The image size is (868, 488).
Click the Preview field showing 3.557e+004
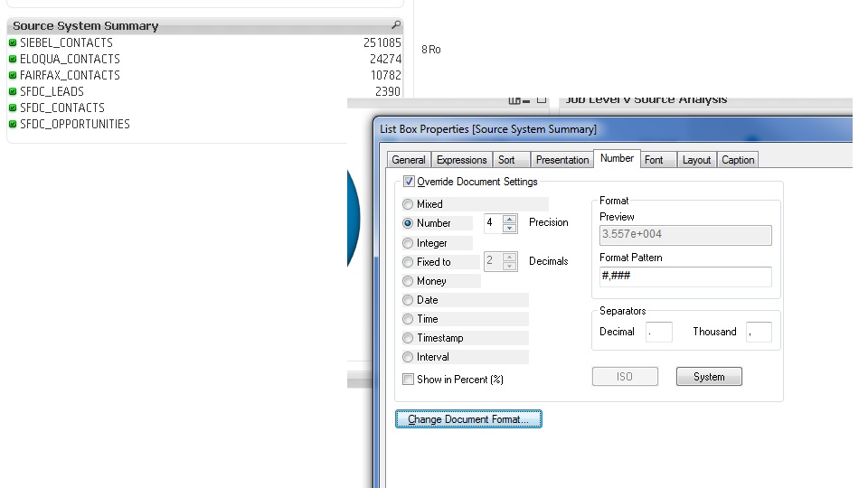coord(685,235)
